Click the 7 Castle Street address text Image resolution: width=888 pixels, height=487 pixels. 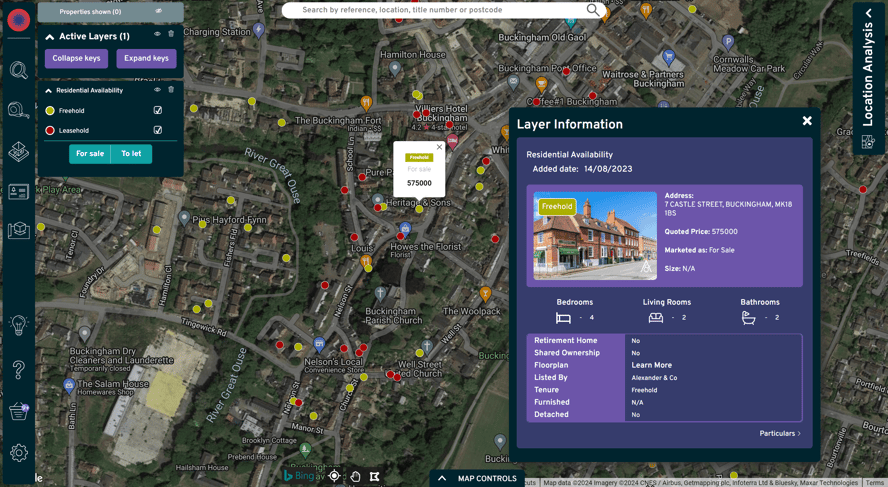(728, 208)
